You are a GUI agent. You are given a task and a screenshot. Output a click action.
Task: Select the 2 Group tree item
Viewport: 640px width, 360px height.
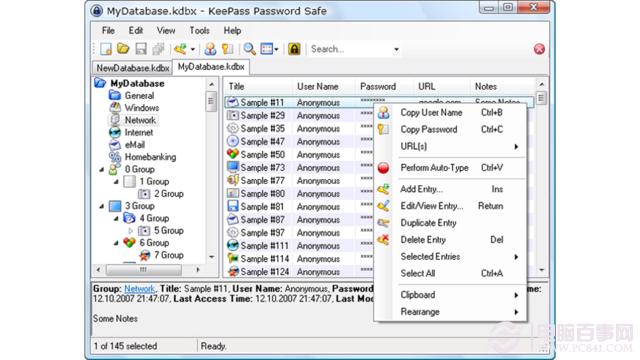pyautogui.click(x=169, y=193)
